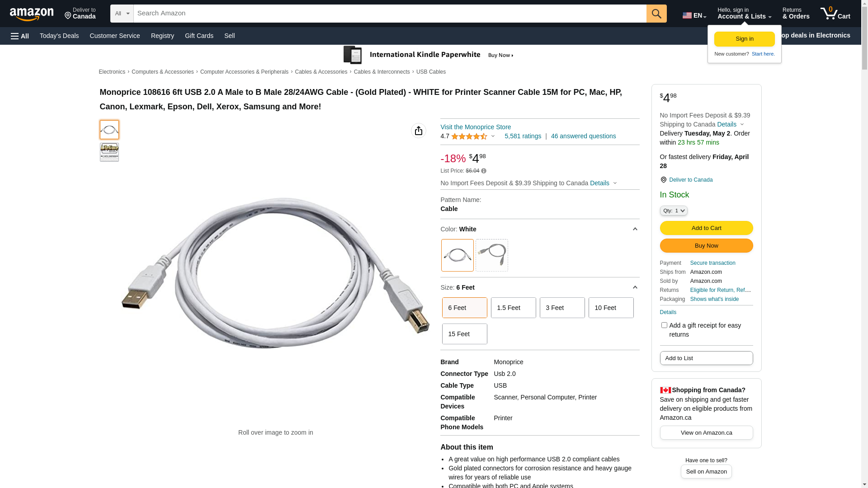Click the lifetime warranty thumbnail image
This screenshot has height=488, width=868.
(x=109, y=152)
